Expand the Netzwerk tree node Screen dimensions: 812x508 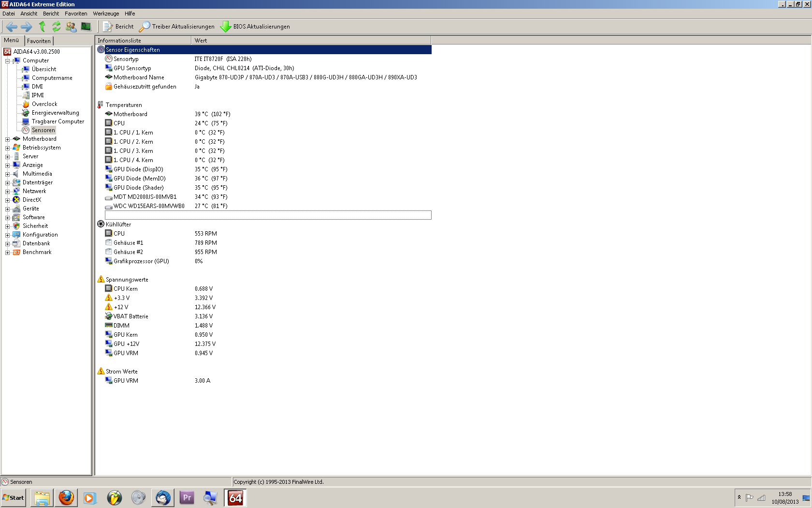tap(7, 192)
